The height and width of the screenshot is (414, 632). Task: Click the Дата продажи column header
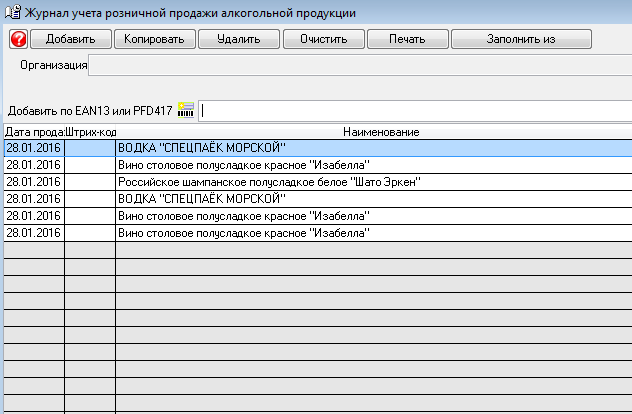coord(34,132)
